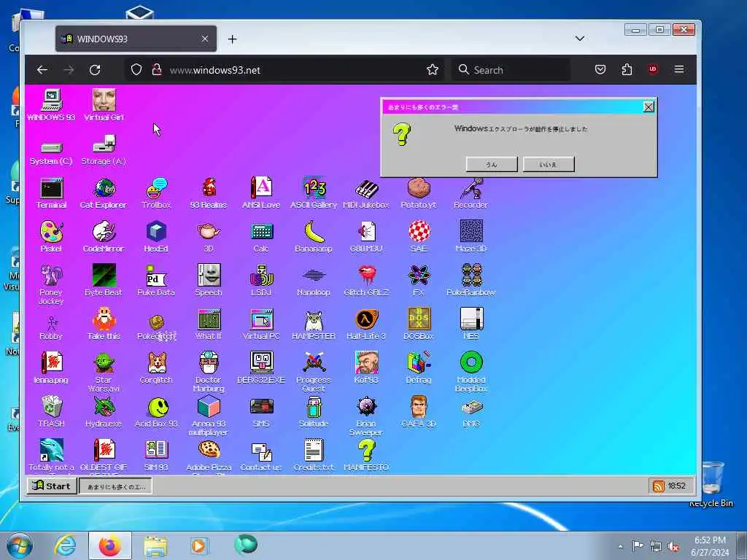This screenshot has height=560, width=747.
Task: Click the RSS feed tray icon
Action: 659,486
